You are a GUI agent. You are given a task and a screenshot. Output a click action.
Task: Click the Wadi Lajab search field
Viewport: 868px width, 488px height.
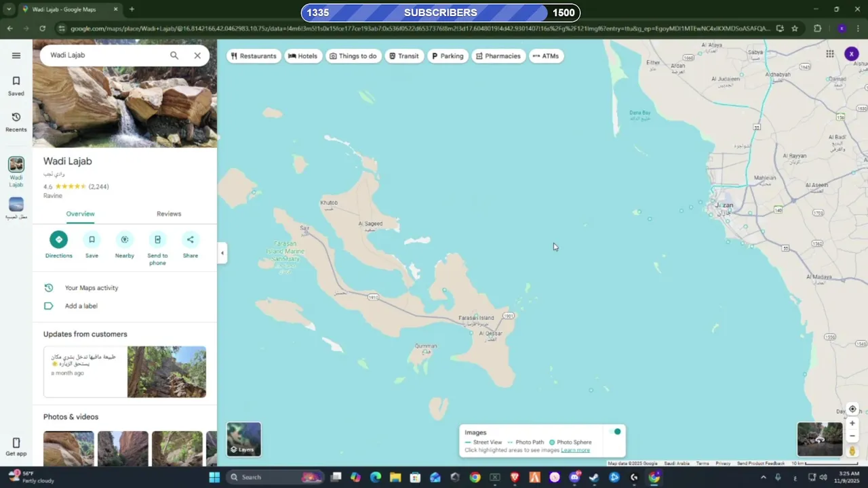(105, 55)
